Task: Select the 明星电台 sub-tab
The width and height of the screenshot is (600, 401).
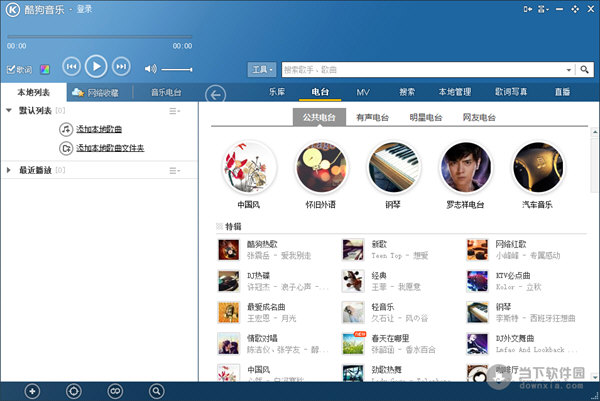Action: click(426, 117)
